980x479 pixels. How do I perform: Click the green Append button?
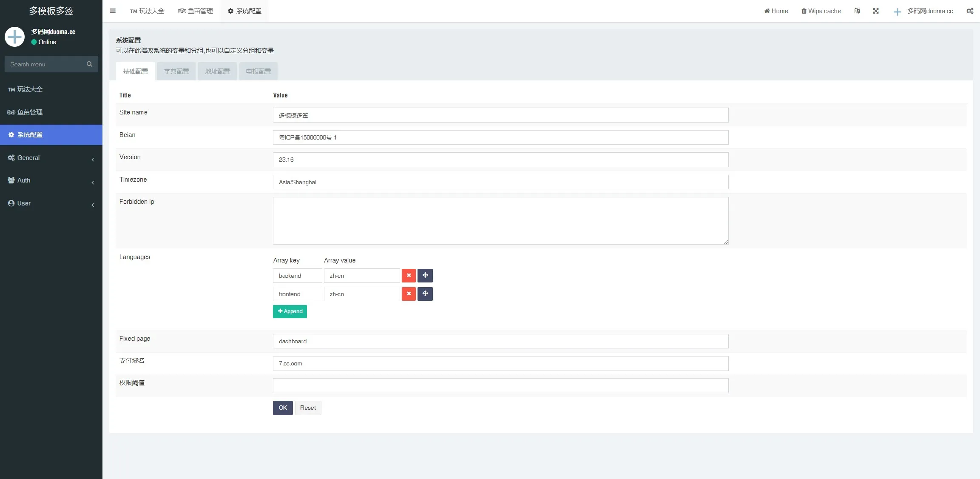[290, 311]
